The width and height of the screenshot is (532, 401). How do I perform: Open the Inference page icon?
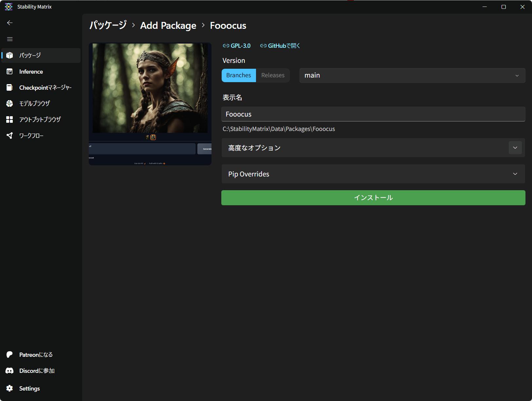coord(9,72)
